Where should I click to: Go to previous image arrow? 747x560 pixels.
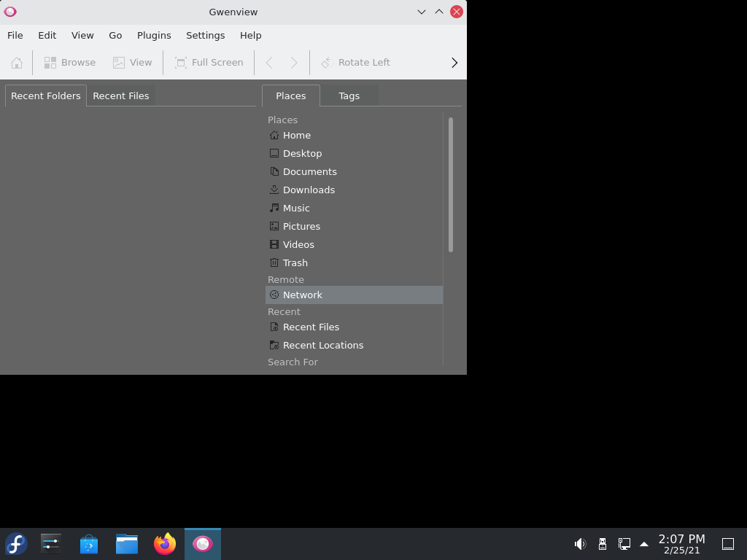269,63
